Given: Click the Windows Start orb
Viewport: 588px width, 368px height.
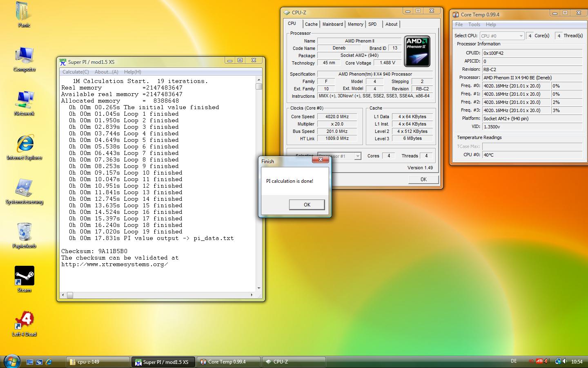Looking at the screenshot, I should click(x=11, y=361).
